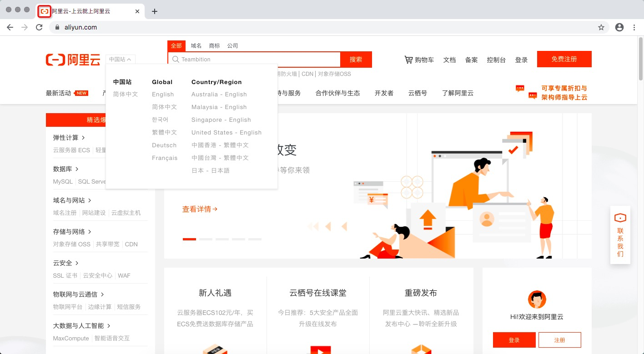644x354 pixels.
Task: Click the orange 搜索 button
Action: click(356, 60)
